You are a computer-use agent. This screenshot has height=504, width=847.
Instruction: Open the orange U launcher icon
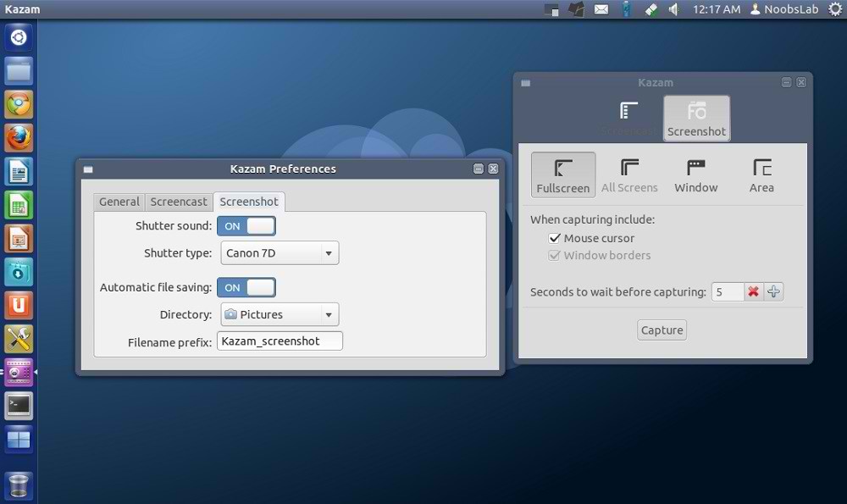tap(19, 306)
